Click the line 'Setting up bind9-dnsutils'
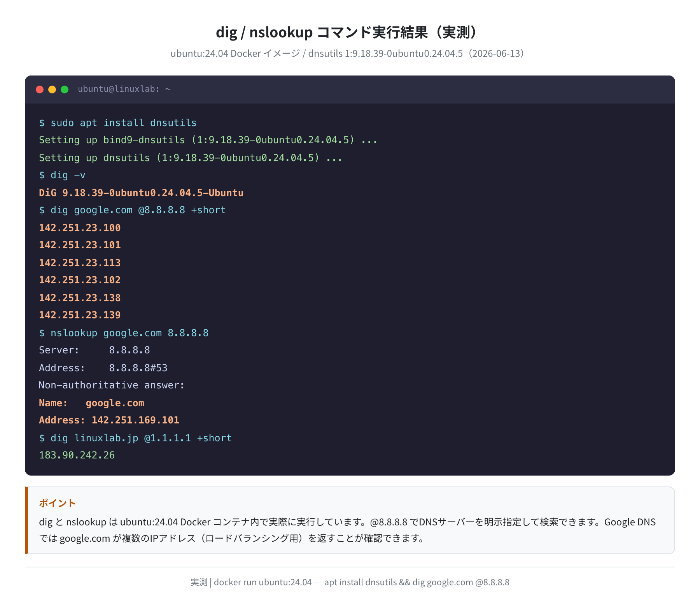This screenshot has width=700, height=604. [x=208, y=140]
